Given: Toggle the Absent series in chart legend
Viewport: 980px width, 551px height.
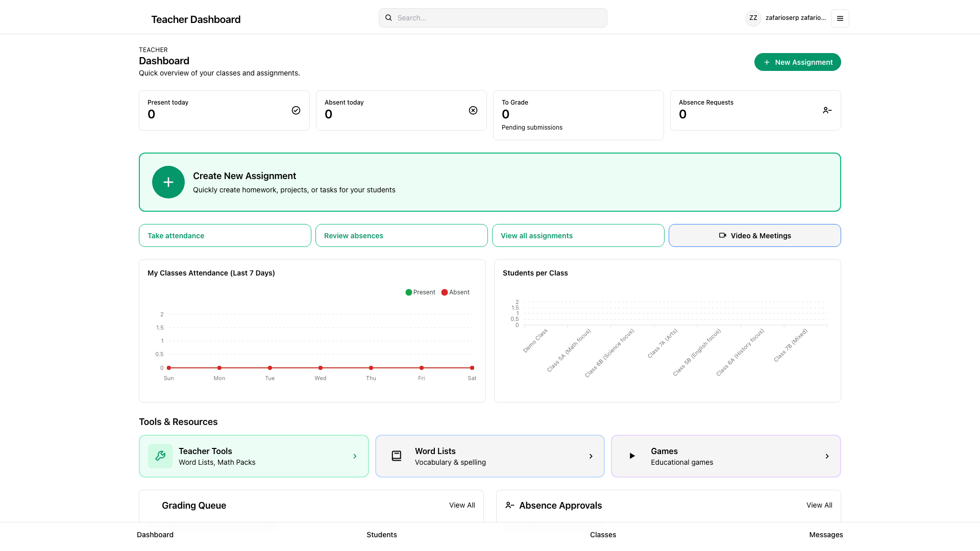Looking at the screenshot, I should [x=455, y=292].
